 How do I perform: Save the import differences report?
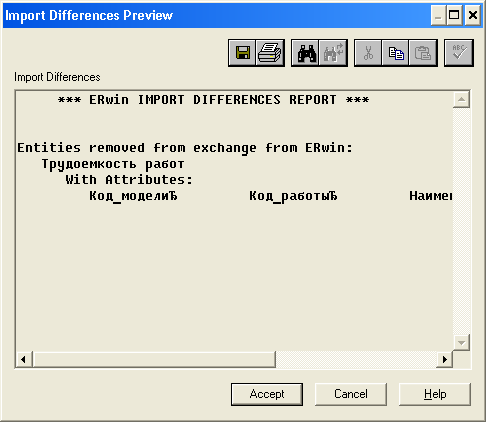coord(242,53)
